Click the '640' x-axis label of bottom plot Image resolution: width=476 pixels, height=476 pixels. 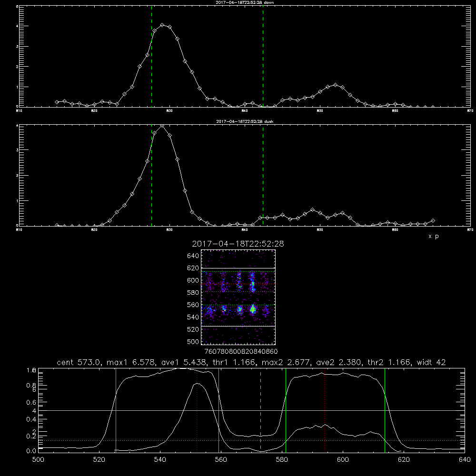[x=465, y=460]
